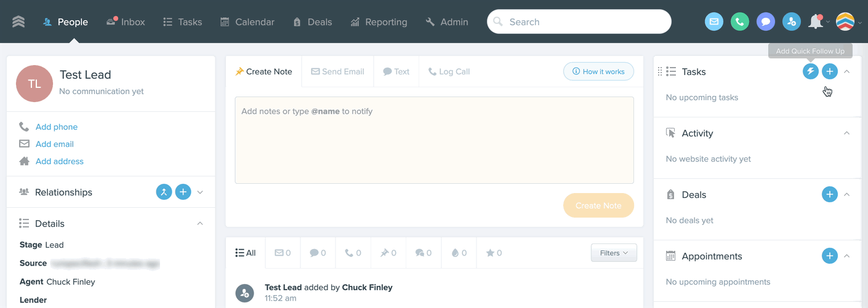868x308 pixels.
Task: Add a new relationship with plus button
Action: click(x=183, y=192)
